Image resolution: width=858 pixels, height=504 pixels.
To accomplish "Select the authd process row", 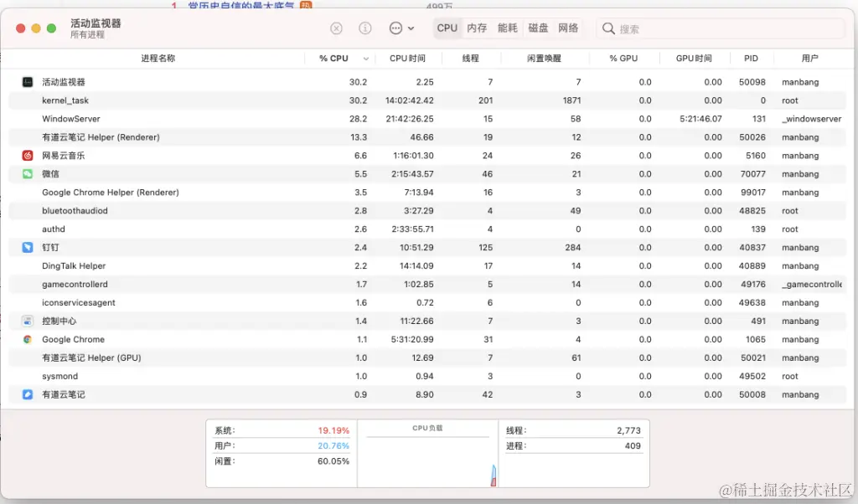I will coord(427,229).
